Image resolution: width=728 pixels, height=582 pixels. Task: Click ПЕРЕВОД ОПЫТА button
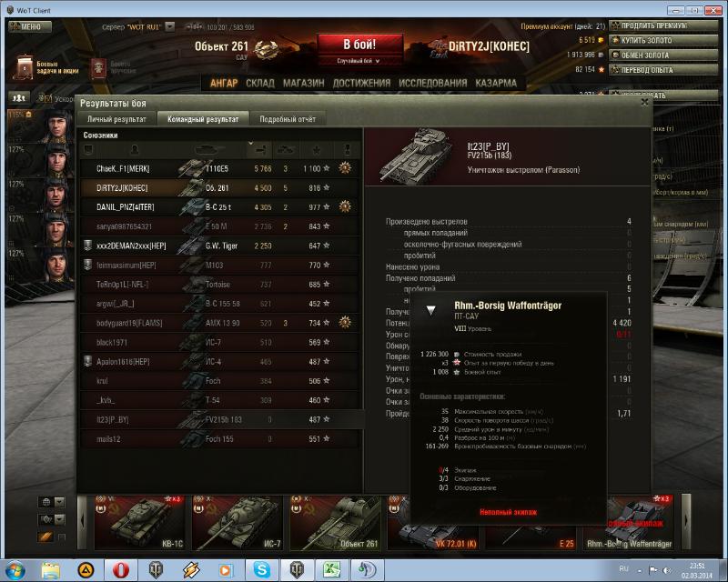[663, 70]
